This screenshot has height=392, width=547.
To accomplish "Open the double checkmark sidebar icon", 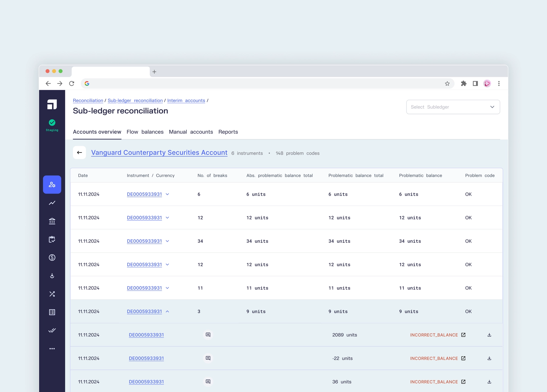I will pyautogui.click(x=52, y=330).
